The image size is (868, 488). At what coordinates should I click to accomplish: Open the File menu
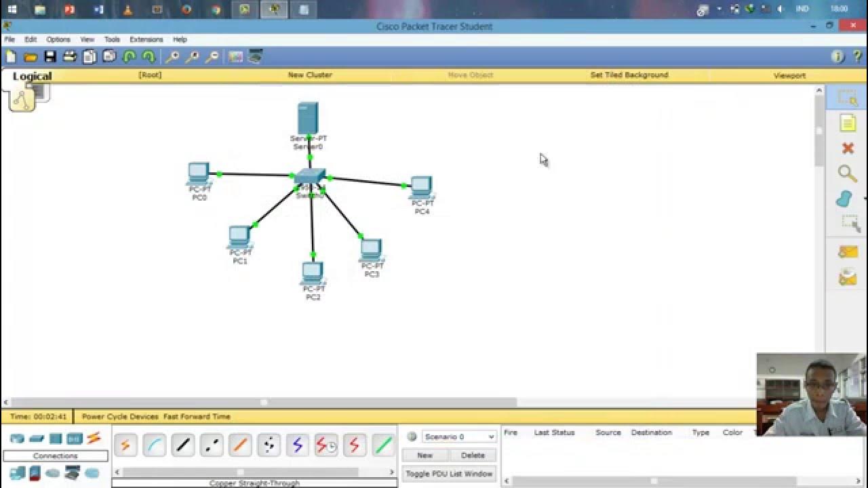click(x=9, y=39)
